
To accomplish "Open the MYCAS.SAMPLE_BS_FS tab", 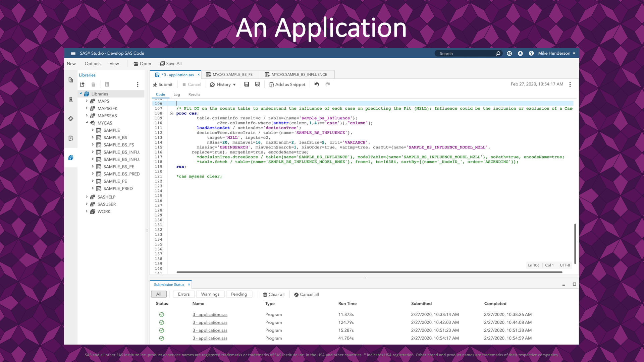I will [x=231, y=74].
